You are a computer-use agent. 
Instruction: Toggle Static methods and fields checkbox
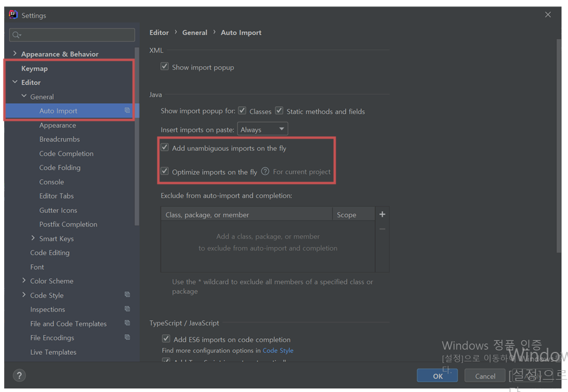pos(279,110)
